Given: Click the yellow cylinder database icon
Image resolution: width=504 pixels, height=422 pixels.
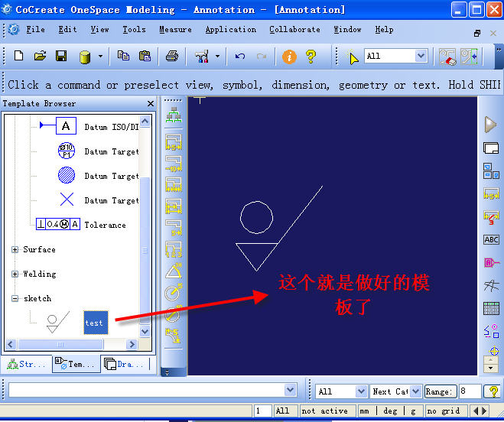Looking at the screenshot, I should pos(85,57).
